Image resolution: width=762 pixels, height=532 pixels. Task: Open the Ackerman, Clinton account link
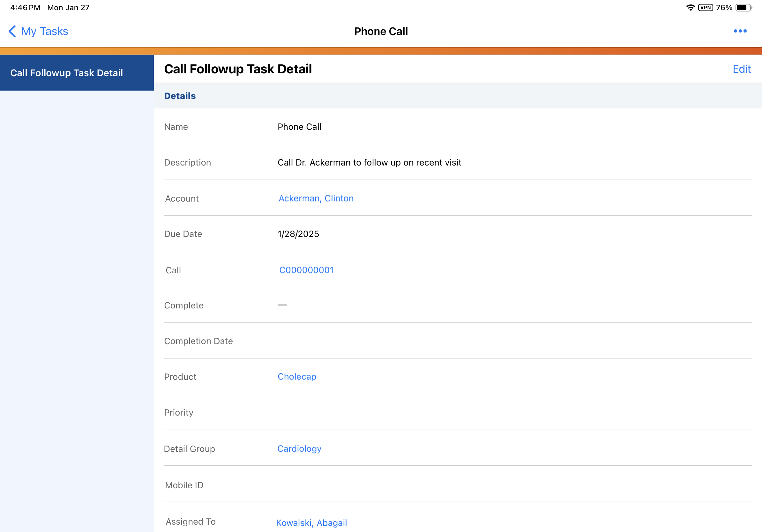click(x=316, y=198)
